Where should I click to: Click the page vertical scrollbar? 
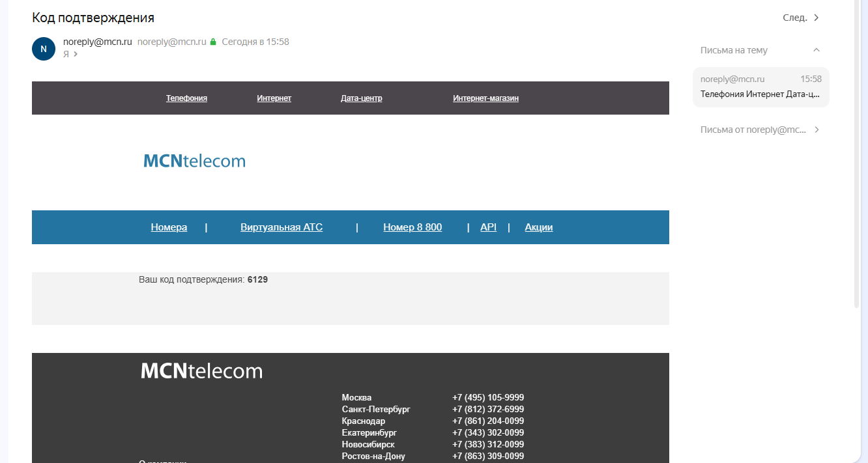tap(857, 153)
